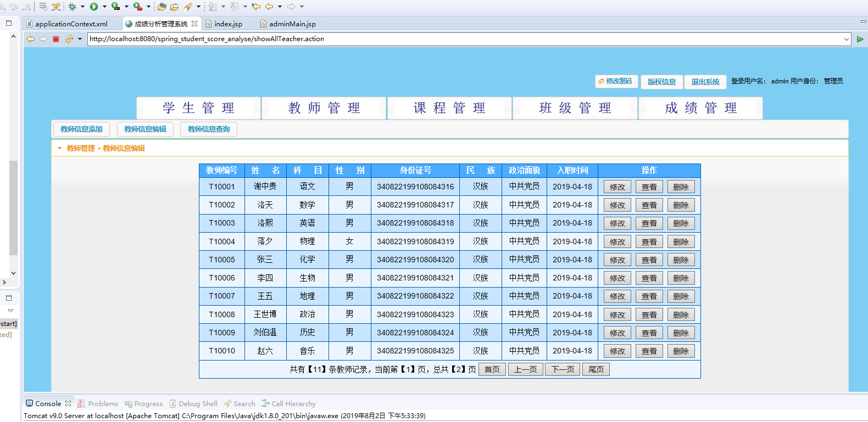
Task: Click the green Go arrow beside URL
Action: [x=860, y=39]
